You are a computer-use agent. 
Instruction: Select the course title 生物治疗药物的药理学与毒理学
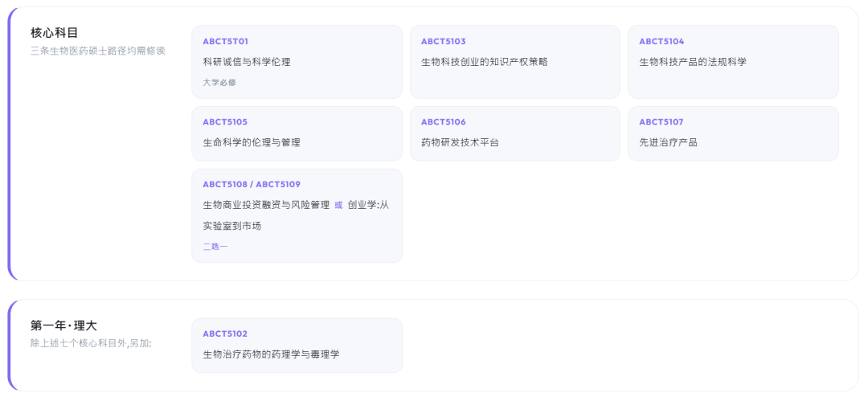(x=272, y=354)
